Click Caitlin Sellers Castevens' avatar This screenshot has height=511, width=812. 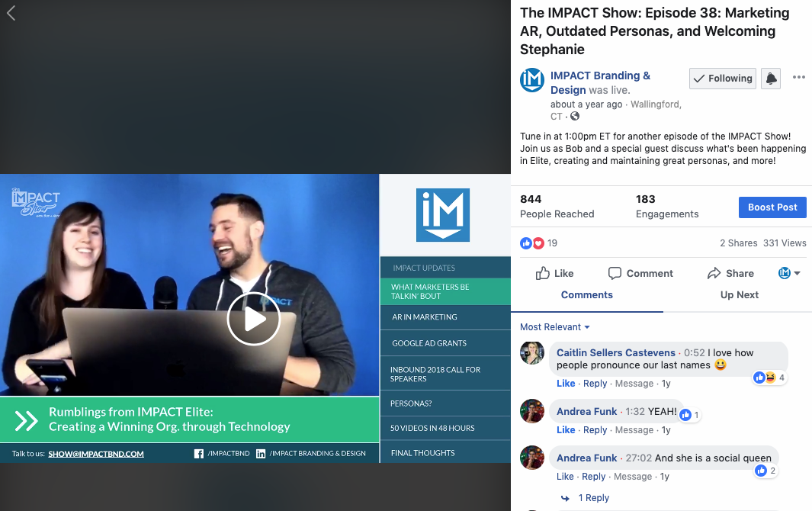pos(532,353)
